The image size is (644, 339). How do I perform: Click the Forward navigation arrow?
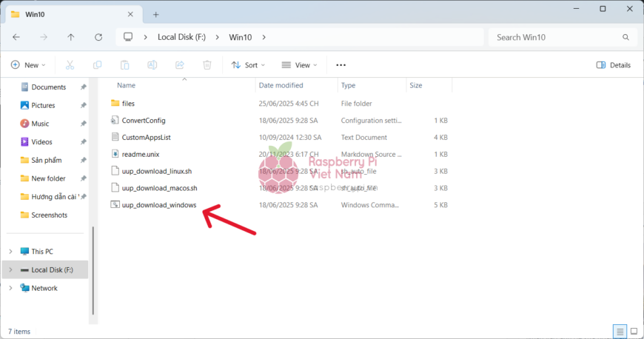44,38
